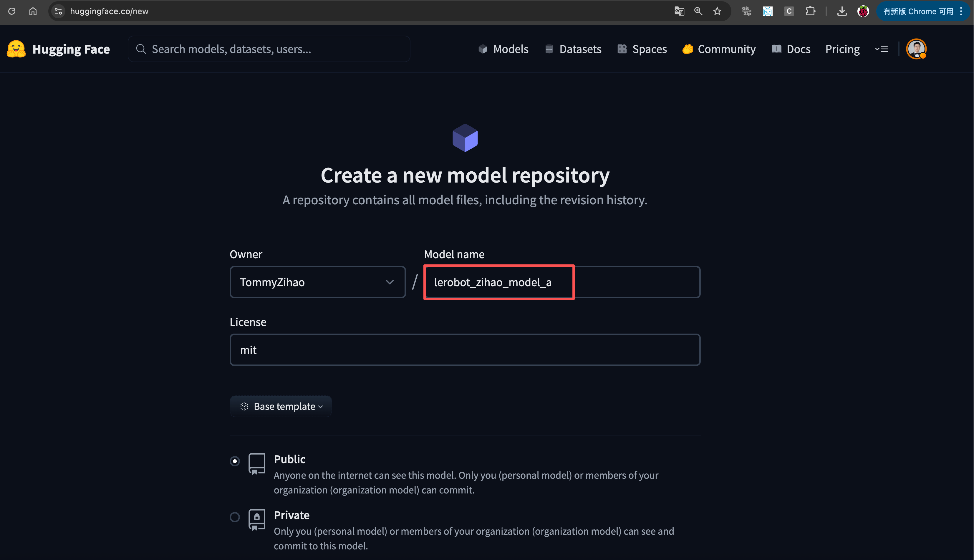Focus the Model name input field
Image resolution: width=974 pixels, height=560 pixels.
pos(562,282)
